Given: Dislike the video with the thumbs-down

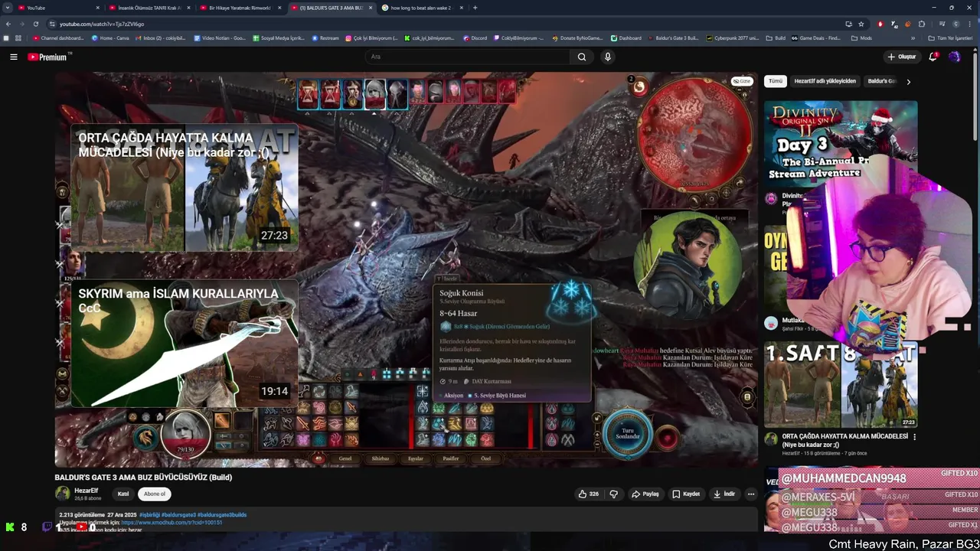Looking at the screenshot, I should (x=613, y=494).
